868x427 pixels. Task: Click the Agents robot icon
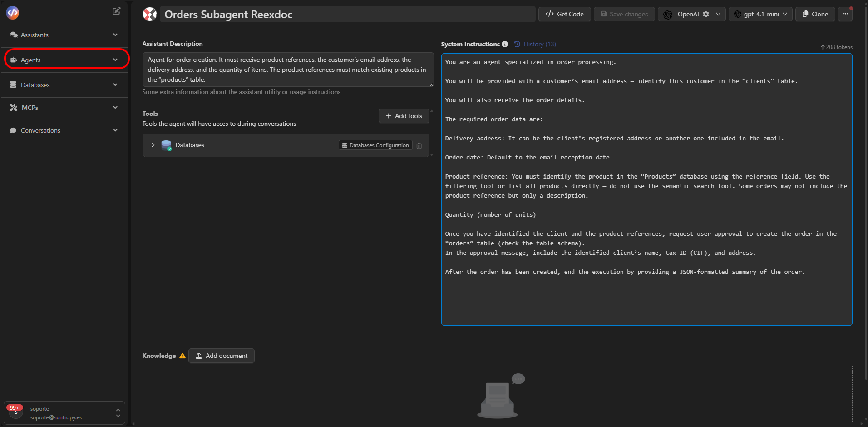coord(14,60)
